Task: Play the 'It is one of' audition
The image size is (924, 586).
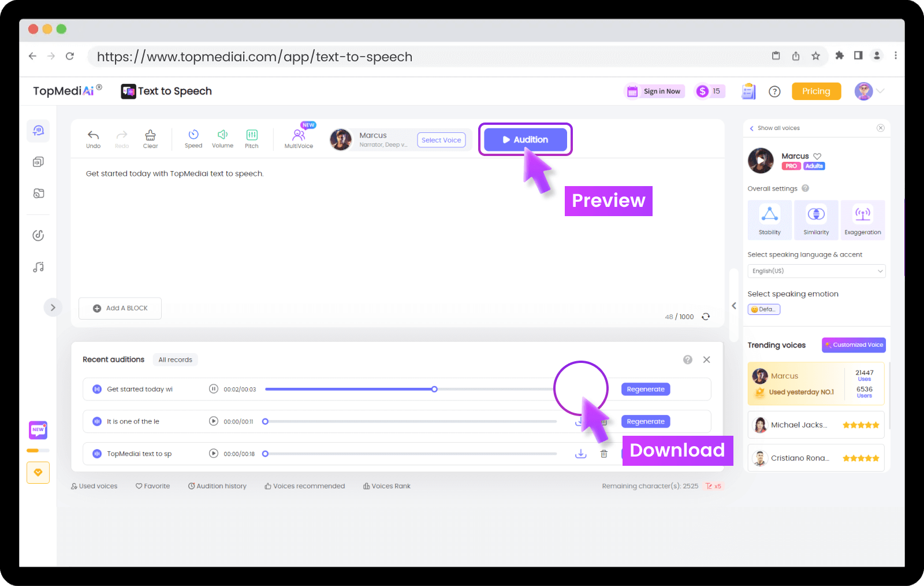Action: (x=214, y=421)
